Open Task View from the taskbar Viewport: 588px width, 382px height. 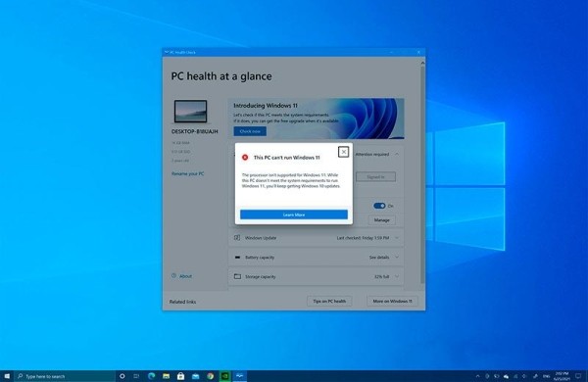136,376
